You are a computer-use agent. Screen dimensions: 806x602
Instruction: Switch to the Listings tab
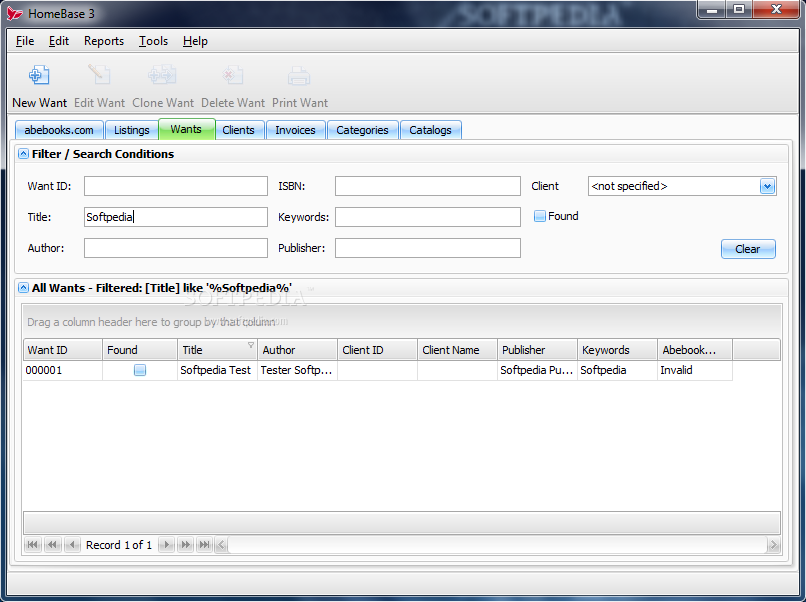[132, 130]
